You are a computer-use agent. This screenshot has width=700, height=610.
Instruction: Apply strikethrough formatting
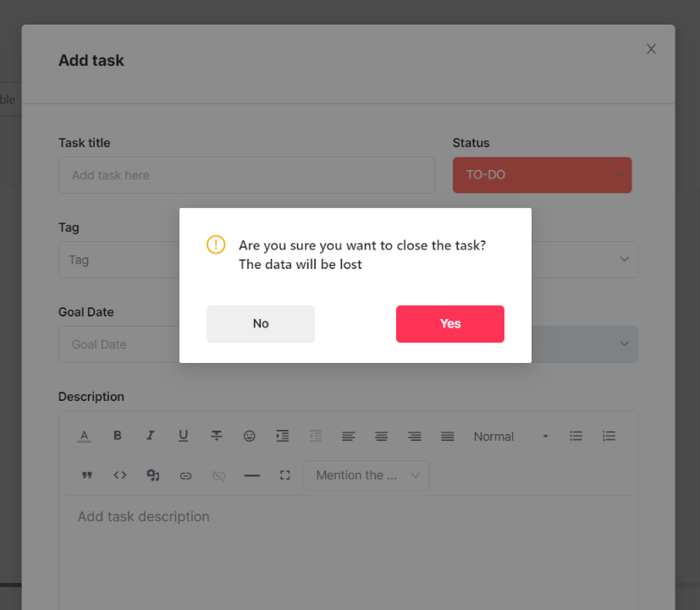pyautogui.click(x=217, y=436)
